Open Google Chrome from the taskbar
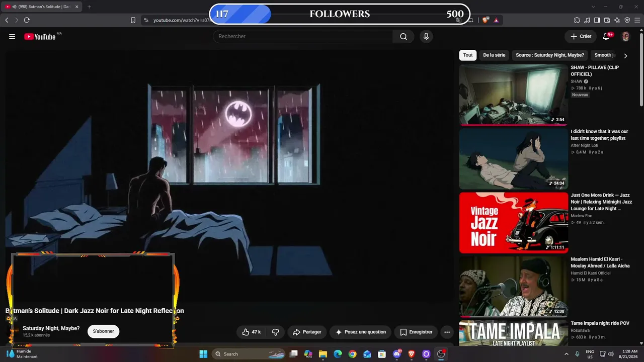The image size is (644, 362). [352, 354]
